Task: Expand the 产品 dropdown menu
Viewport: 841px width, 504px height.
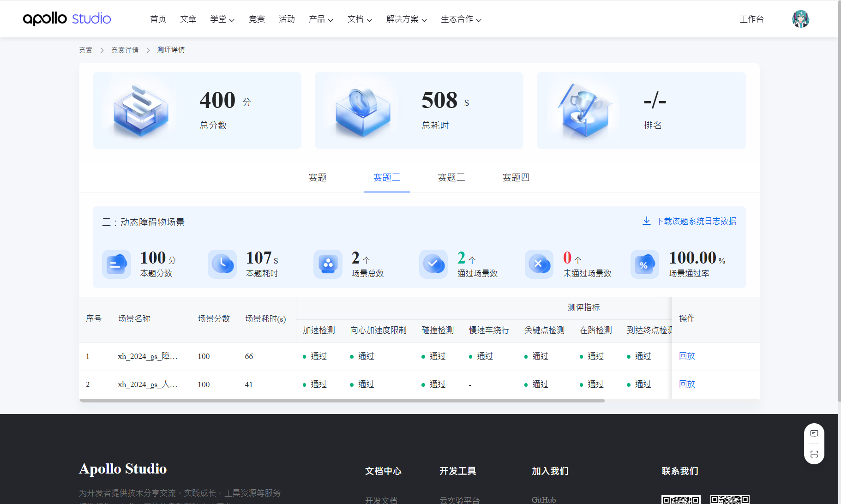Action: [321, 19]
